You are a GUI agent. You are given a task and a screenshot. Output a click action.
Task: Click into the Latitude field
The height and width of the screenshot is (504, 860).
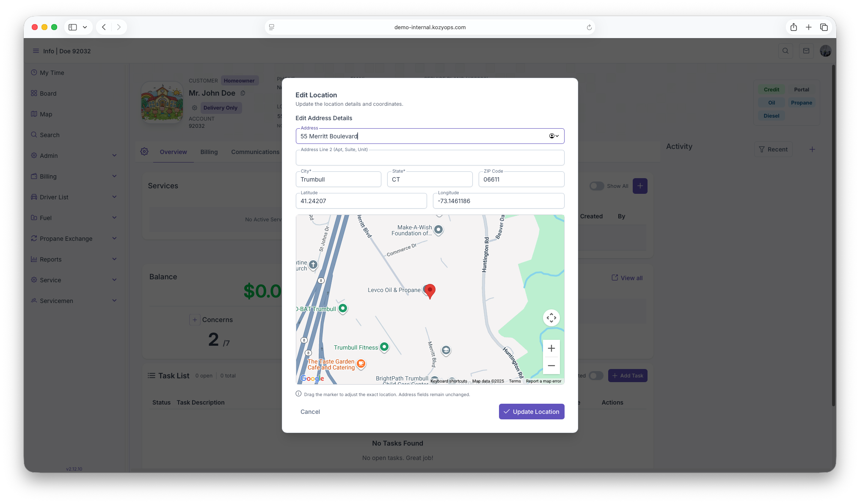point(361,201)
